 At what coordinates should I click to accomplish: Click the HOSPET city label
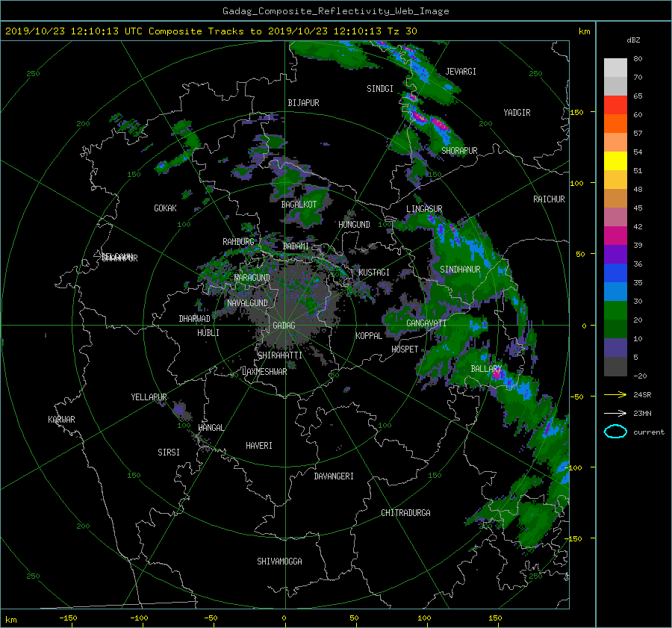(x=405, y=349)
